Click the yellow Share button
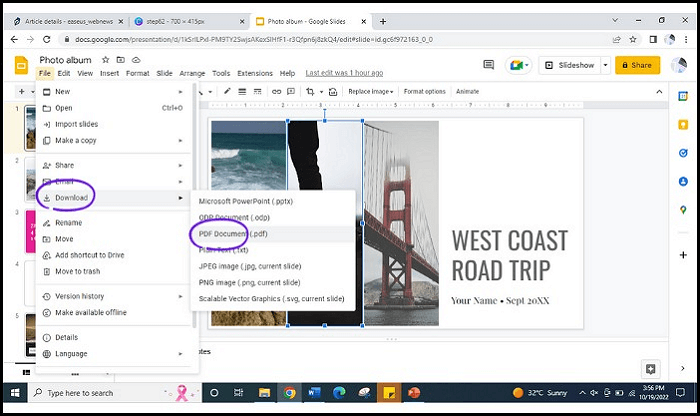This screenshot has width=700, height=416. pos(637,65)
